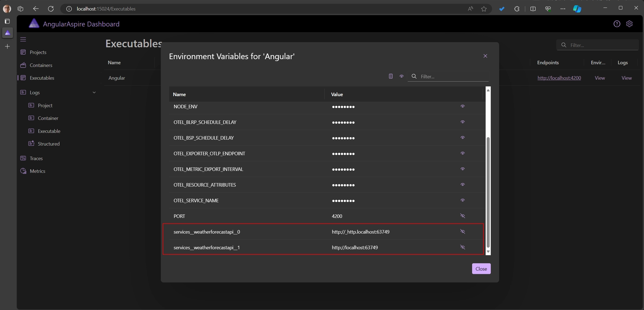Click the Angular row name
Screen dimensions: 644x310
click(117, 78)
